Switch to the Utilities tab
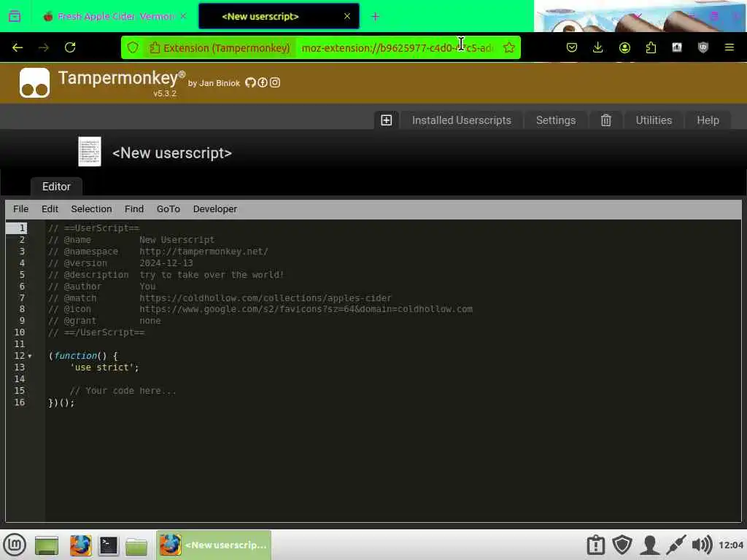Viewport: 747px width, 560px height. click(654, 120)
